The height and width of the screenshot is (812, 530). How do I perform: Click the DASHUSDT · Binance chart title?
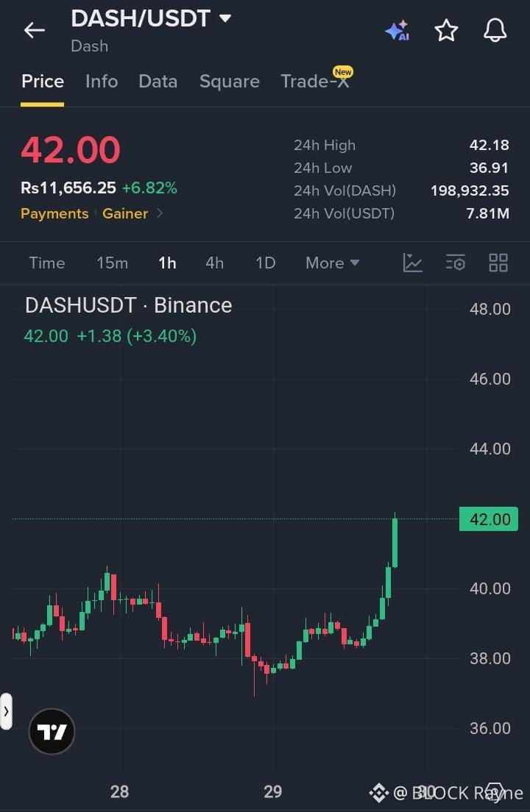pyautogui.click(x=129, y=305)
